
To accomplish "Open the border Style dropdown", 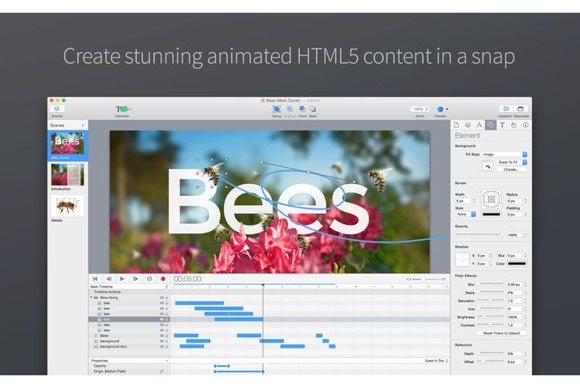I will click(466, 214).
